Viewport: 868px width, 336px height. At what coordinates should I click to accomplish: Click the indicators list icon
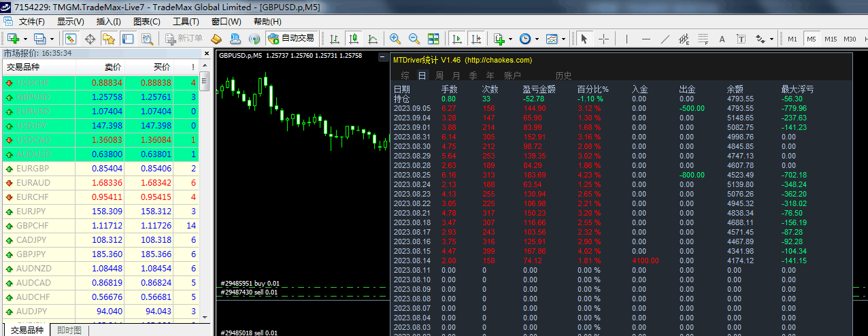coord(499,39)
